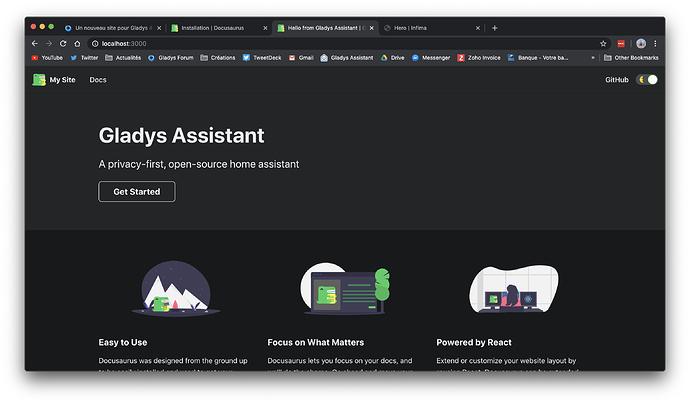Image resolution: width=690 pixels, height=404 pixels.
Task: Open the Gladys Forum bookmark
Action: [x=170, y=58]
